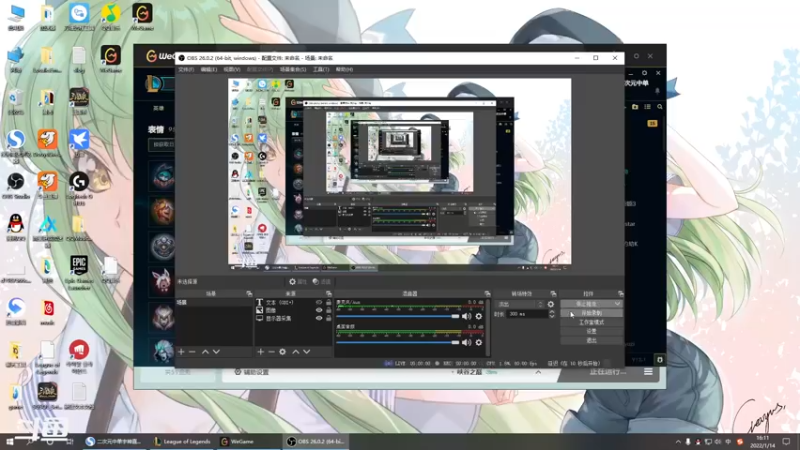This screenshot has width=800, height=450.
Task: Click Exit button in OBS Controls
Action: (x=591, y=340)
